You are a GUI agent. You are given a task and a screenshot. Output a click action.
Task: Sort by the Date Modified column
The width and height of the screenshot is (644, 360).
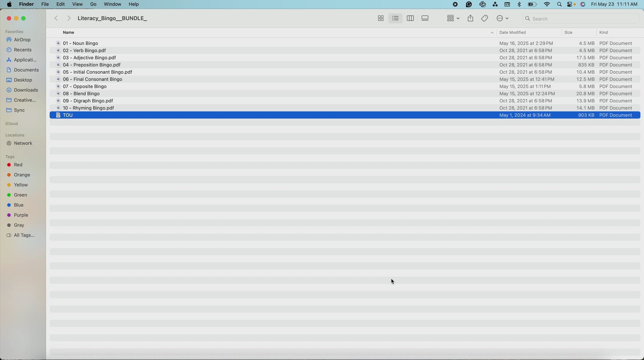(x=513, y=33)
